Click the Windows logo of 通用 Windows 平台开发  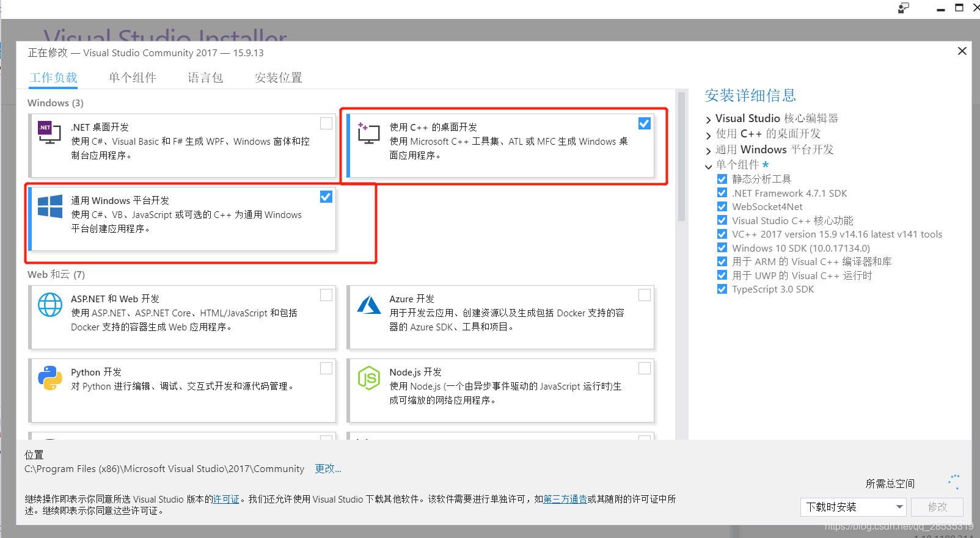tap(50, 206)
